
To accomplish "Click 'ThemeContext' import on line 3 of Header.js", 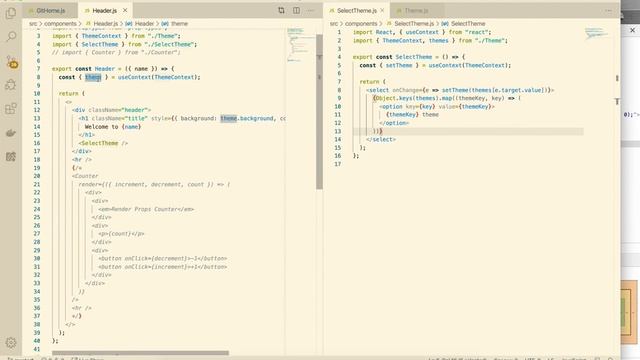I will coord(101,36).
